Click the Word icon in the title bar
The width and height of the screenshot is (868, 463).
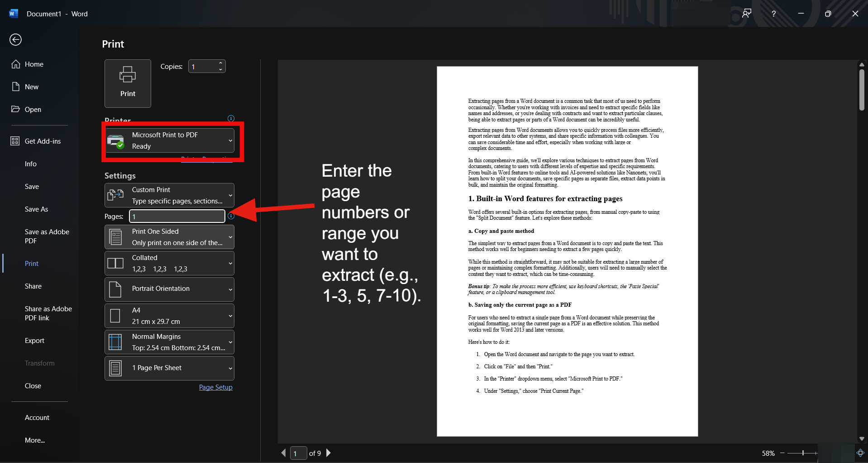[x=13, y=13]
